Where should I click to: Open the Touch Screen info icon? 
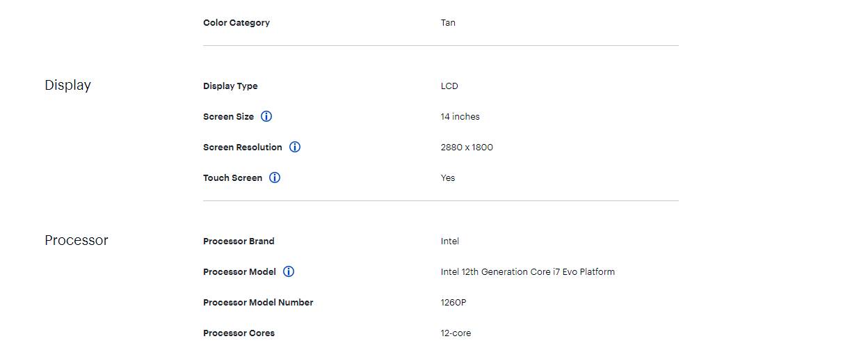[x=275, y=177]
